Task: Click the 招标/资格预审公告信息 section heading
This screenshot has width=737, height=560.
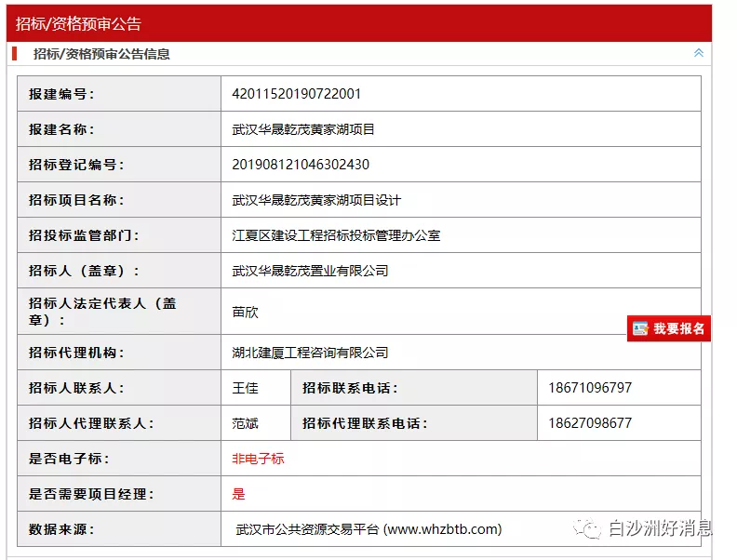Action: click(x=101, y=54)
